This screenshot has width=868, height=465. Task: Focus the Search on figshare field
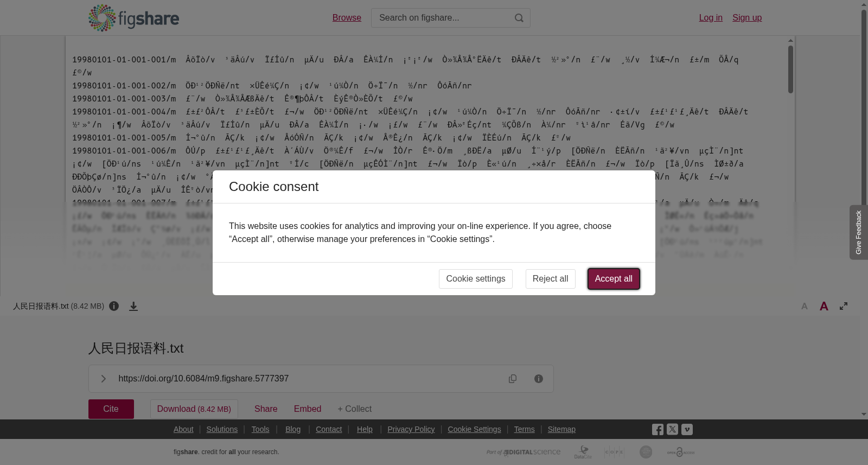[x=451, y=18]
